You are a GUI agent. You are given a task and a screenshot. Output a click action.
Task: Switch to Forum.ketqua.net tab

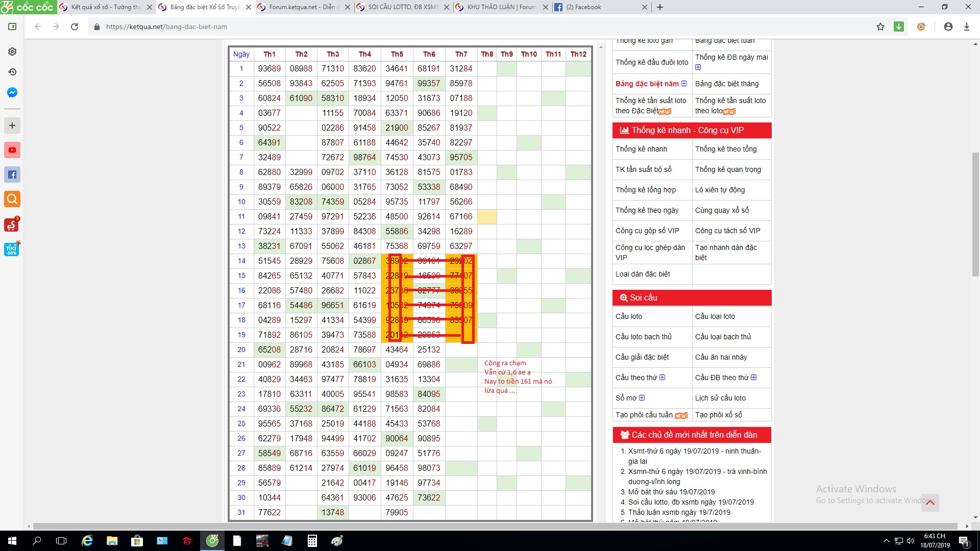point(301,7)
